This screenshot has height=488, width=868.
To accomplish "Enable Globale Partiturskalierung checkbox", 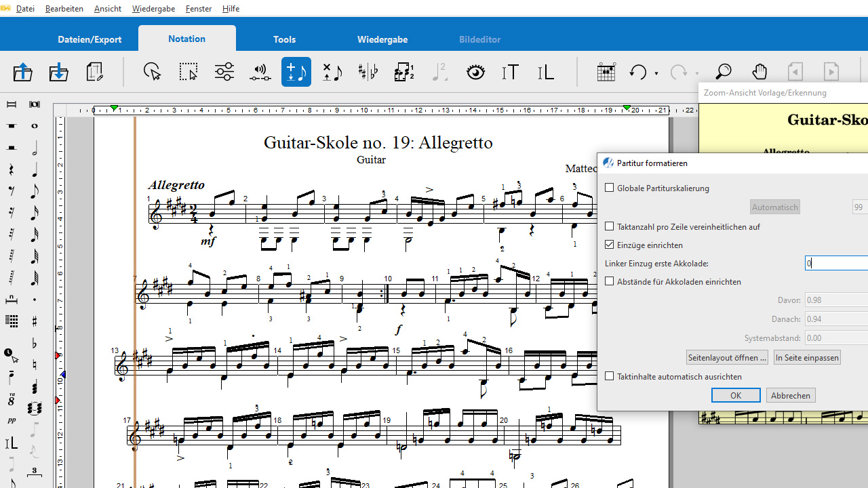I will tap(610, 188).
